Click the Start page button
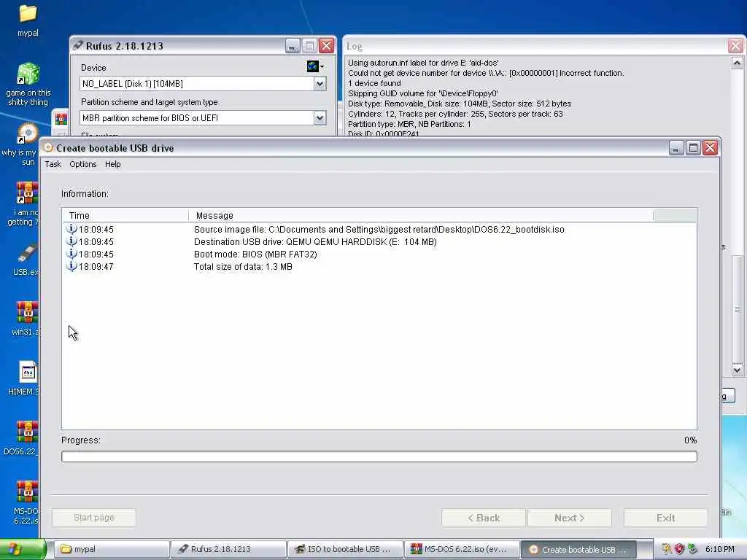 coord(94,518)
